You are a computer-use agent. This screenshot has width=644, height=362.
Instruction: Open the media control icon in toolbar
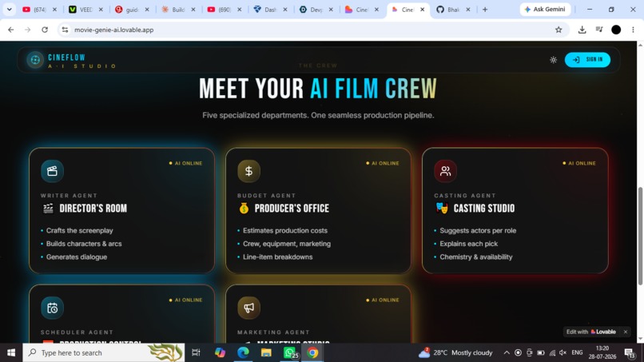599,30
